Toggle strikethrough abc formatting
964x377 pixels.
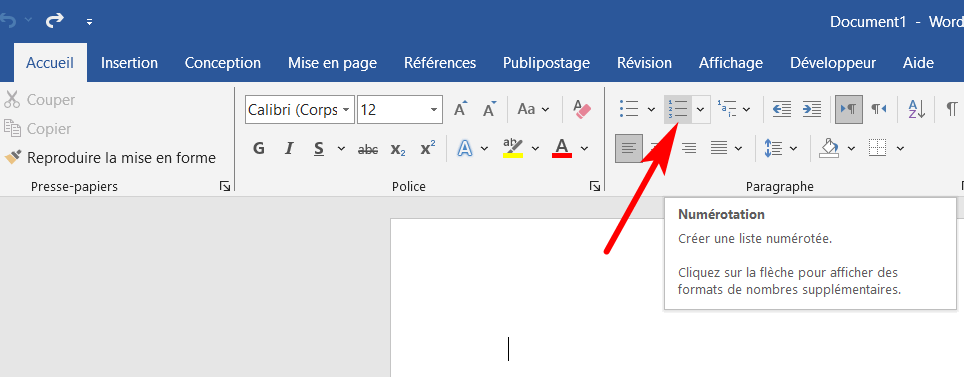click(368, 149)
